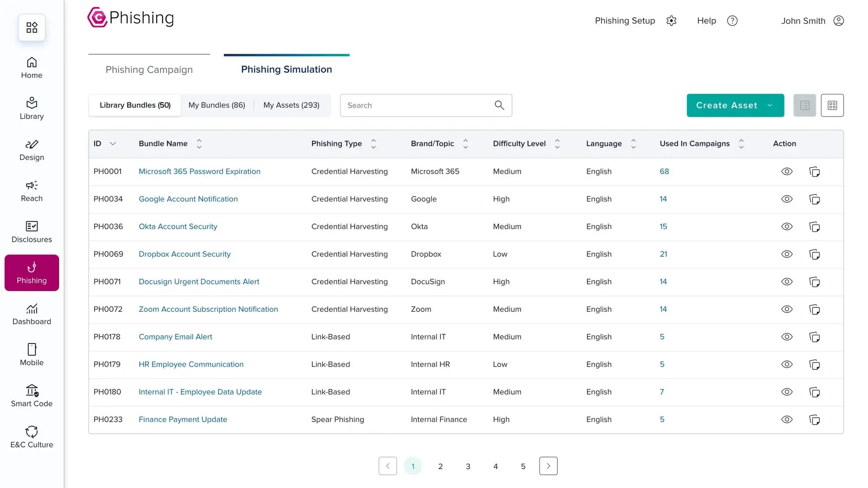Screen dimensions: 868x488
Task: Preview the HR Employee Communication bundle
Action: coord(787,364)
